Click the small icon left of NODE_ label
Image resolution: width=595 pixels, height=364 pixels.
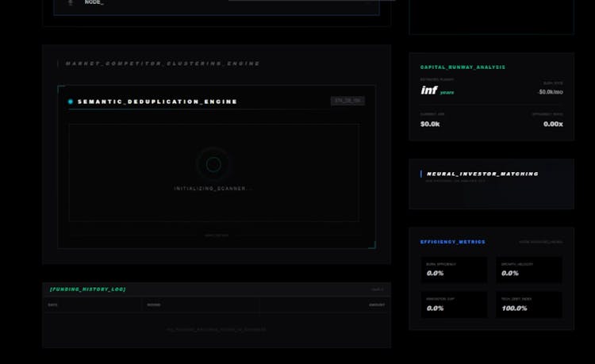click(70, 2)
